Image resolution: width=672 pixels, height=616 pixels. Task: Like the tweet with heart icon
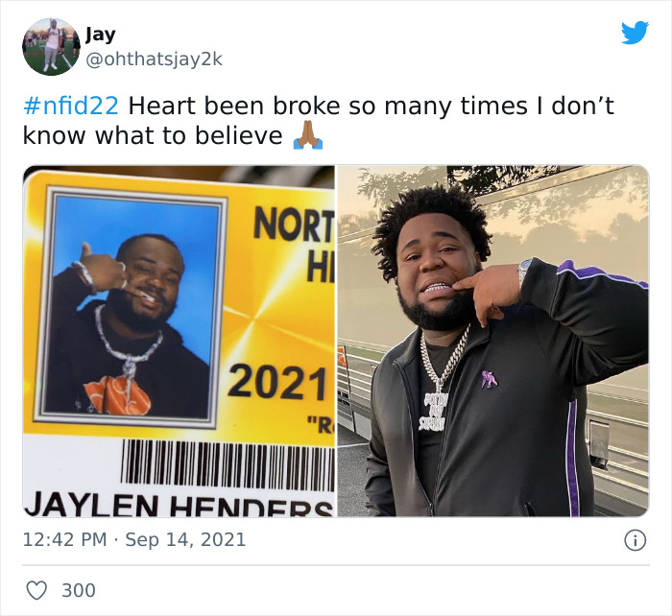(x=36, y=590)
